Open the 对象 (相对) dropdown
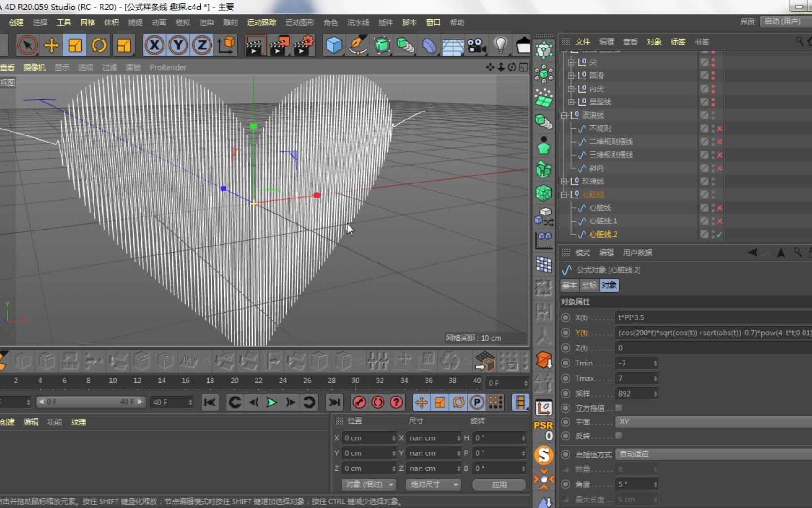 369,484
